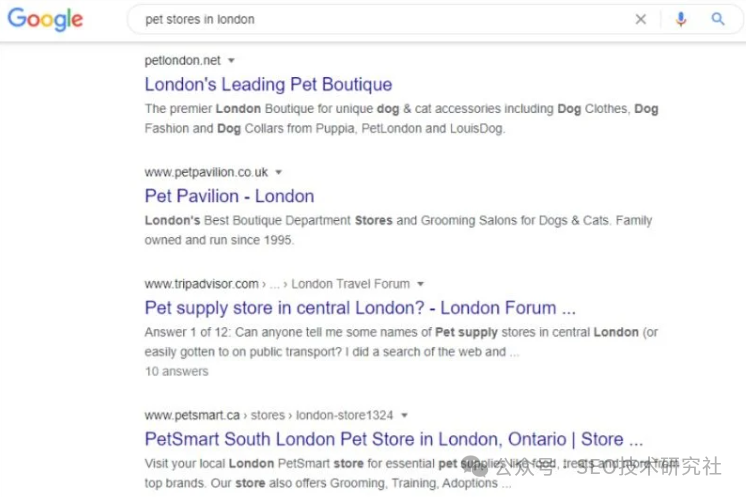Open London's Leading Pet Boutique result
This screenshot has height=497, width=746.
pos(268,85)
